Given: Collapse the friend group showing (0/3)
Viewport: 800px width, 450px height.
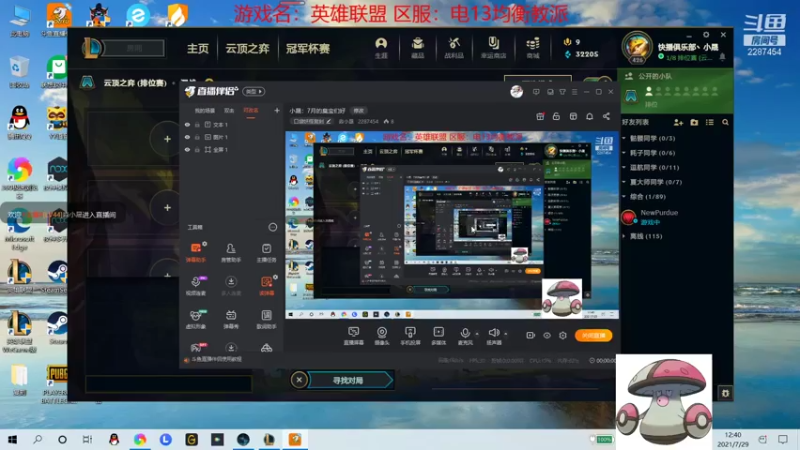Looking at the screenshot, I should [624, 138].
